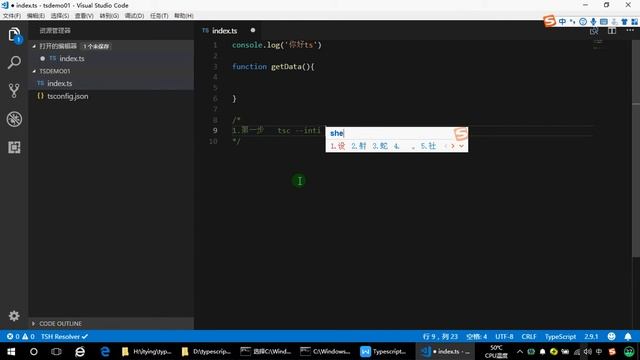Split the editor with the split icon
The width and height of the screenshot is (640, 360).
(612, 31)
